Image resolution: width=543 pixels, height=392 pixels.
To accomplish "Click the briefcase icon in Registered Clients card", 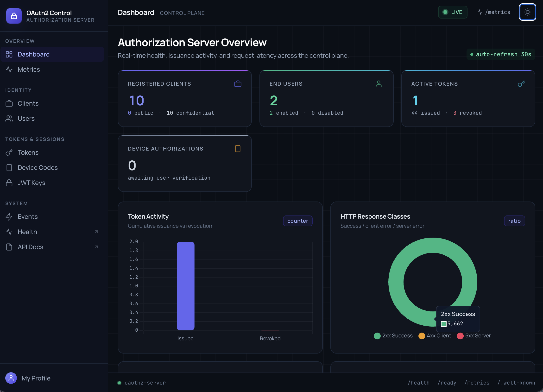I will [238, 84].
